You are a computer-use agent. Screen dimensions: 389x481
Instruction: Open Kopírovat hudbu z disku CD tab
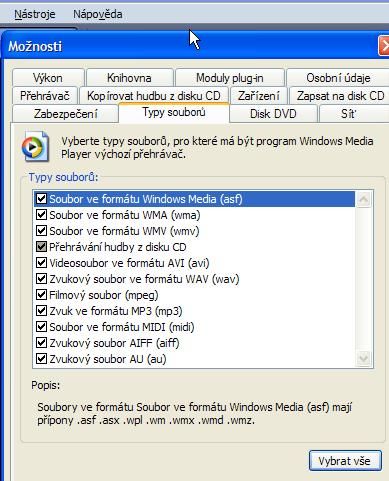click(x=154, y=96)
